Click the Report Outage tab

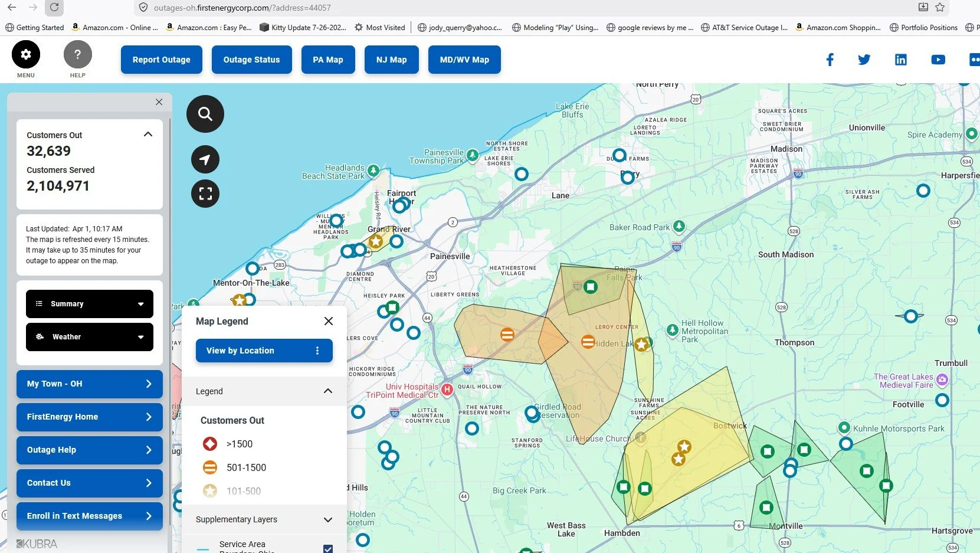tap(162, 60)
